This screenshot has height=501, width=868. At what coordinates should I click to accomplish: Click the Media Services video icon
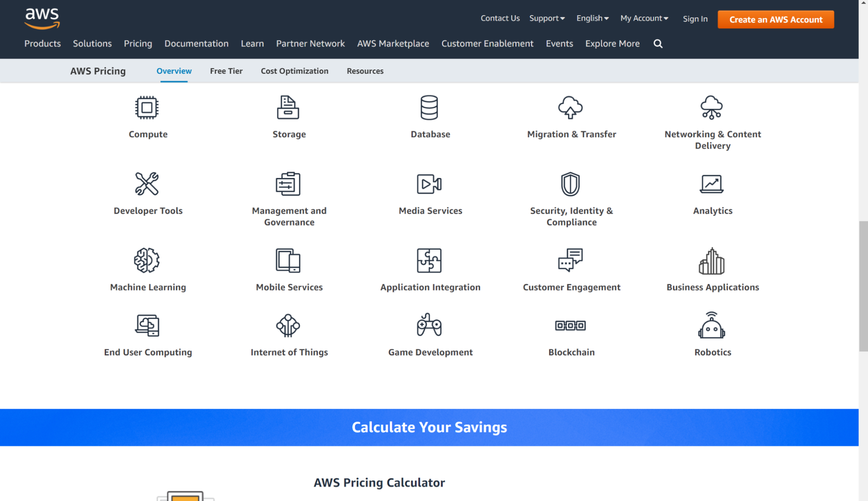[429, 184]
